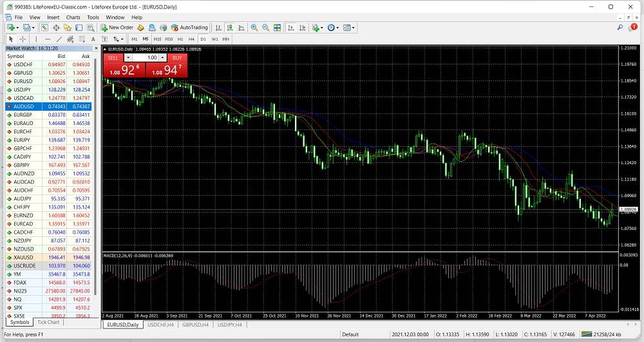The width and height of the screenshot is (644, 342).
Task: Launch the Strategy Tester
Action: coord(91,28)
